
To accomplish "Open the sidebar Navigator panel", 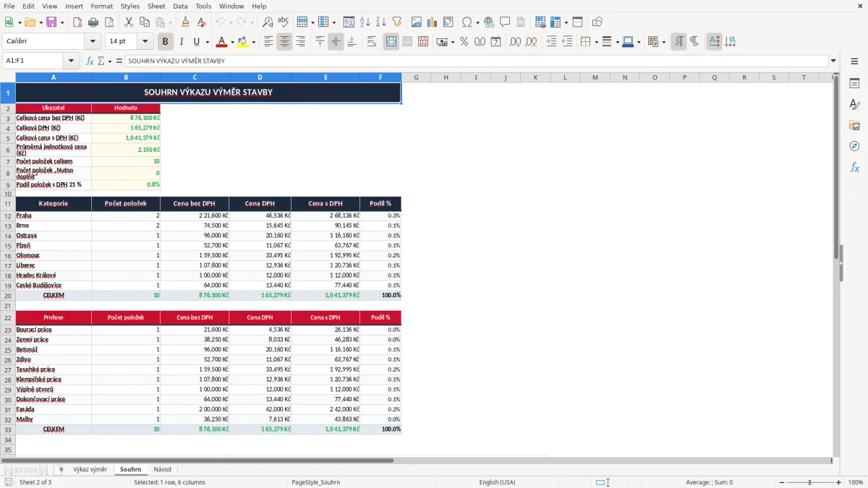I will (x=854, y=146).
